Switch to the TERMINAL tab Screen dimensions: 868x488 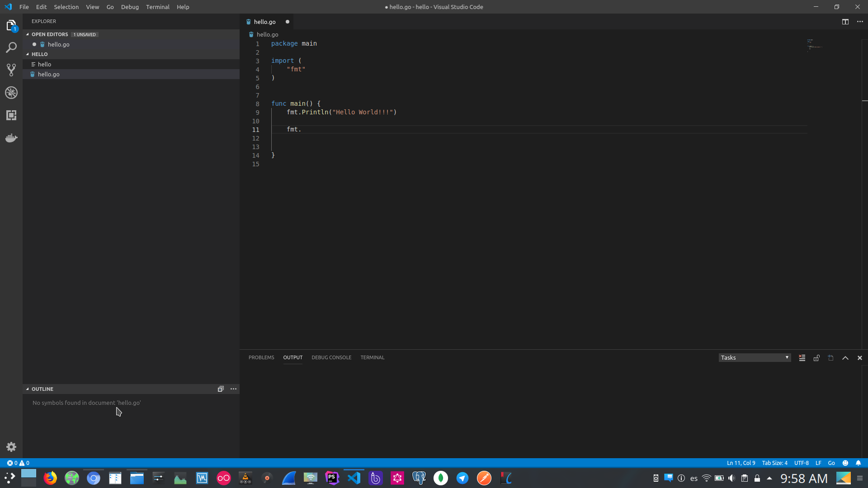click(372, 357)
